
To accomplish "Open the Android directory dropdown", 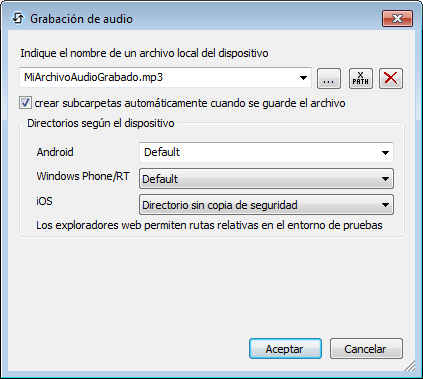I will pyautogui.click(x=266, y=152).
